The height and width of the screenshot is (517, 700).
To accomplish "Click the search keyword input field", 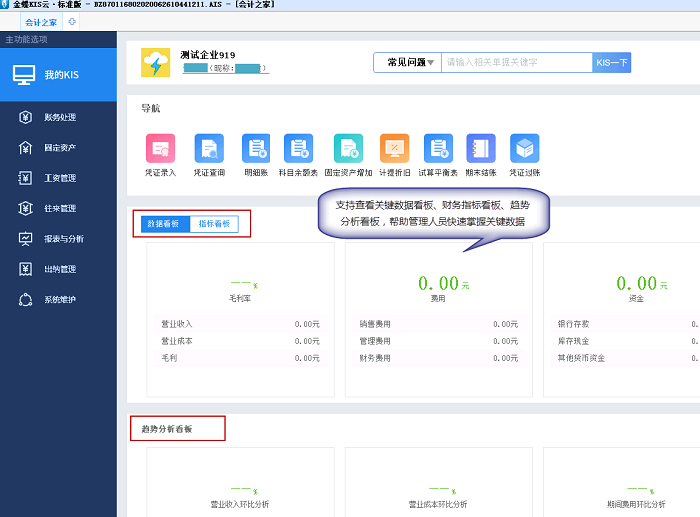I will point(515,63).
